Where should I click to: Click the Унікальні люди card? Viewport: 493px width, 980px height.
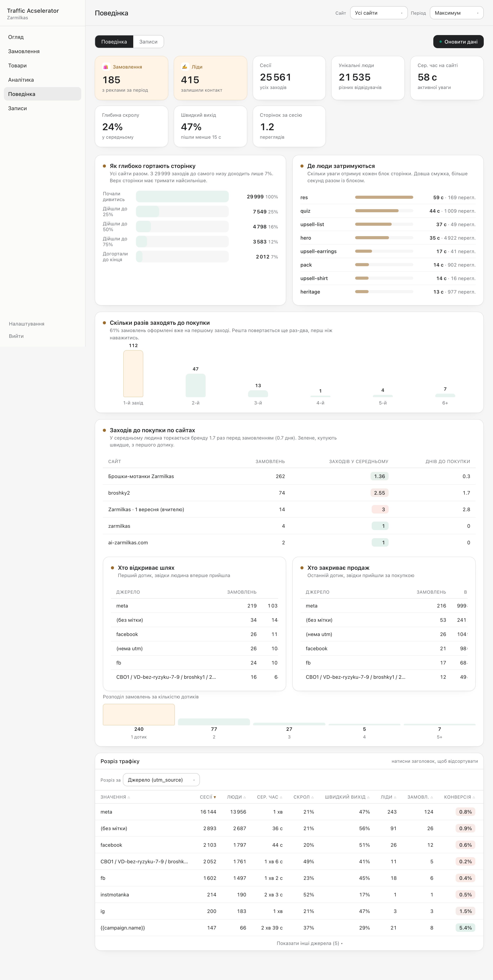point(368,78)
